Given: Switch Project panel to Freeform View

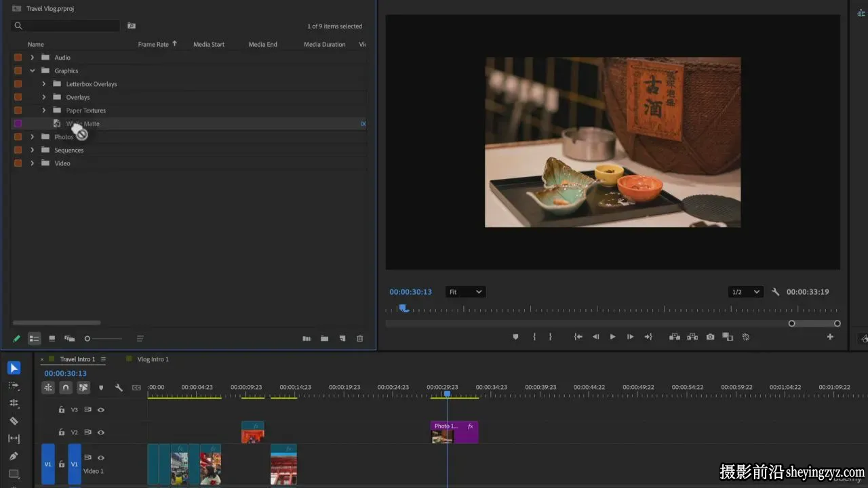Looking at the screenshot, I should (x=69, y=338).
